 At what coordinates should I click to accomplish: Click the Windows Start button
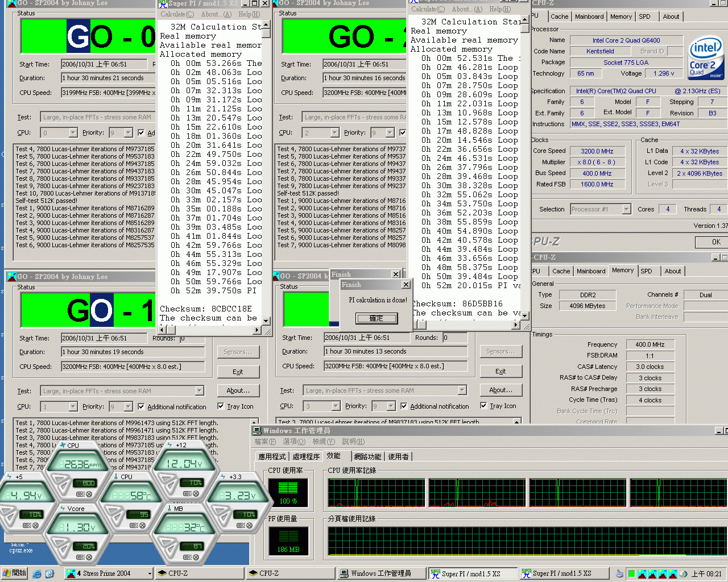(x=15, y=573)
